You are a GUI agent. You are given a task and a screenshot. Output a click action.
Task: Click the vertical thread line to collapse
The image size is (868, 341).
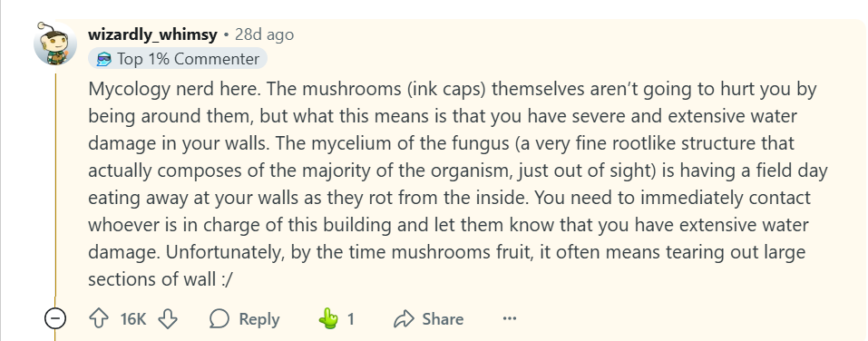tap(55, 189)
